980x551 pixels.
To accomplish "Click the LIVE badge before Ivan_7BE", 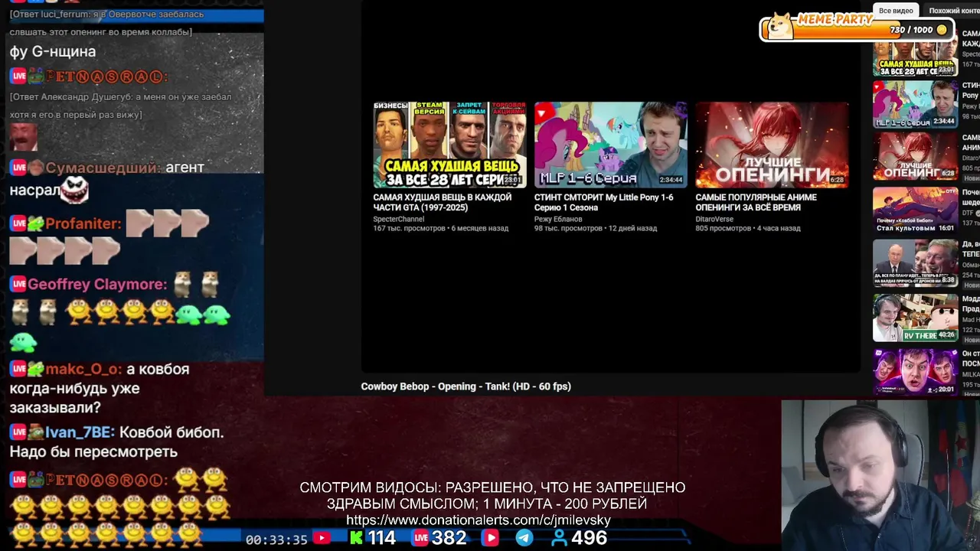I will 18,432.
